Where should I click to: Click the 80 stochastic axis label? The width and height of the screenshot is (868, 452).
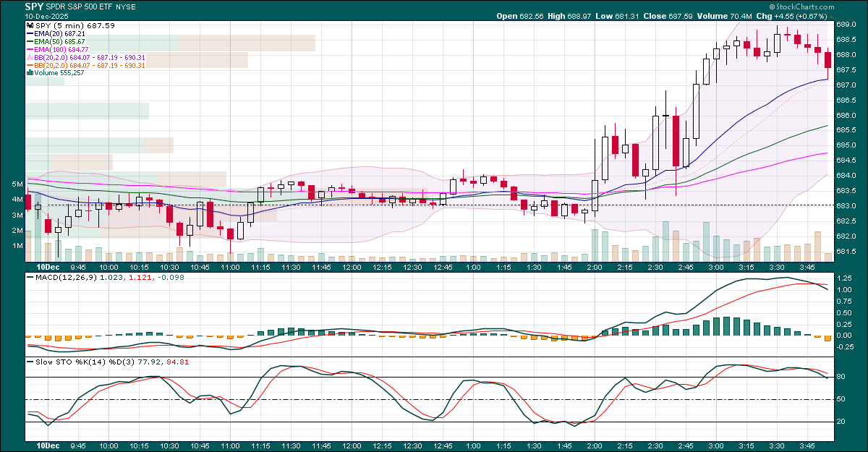pos(841,377)
